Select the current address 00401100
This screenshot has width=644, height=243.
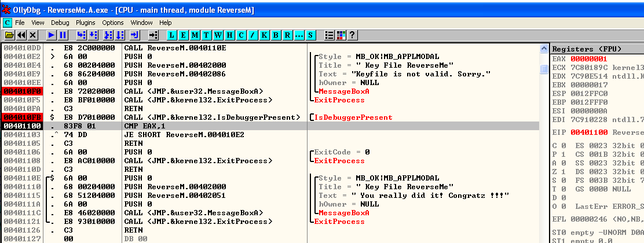pyautogui.click(x=21, y=126)
